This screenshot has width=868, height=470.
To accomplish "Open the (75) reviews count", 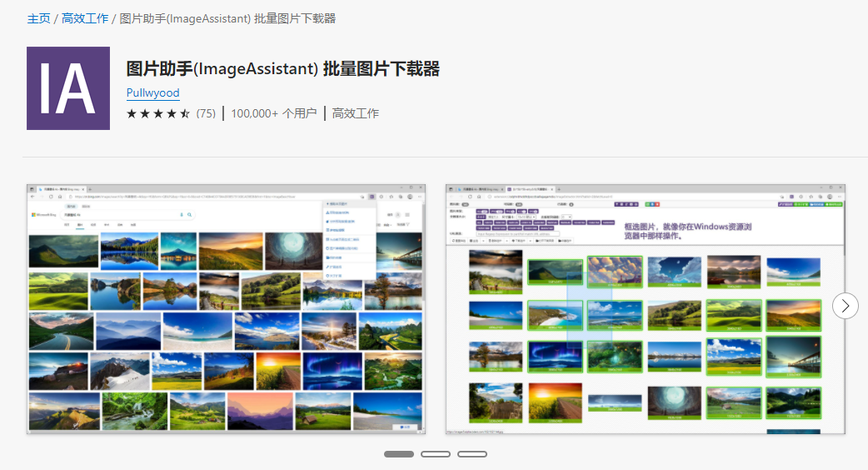I will pos(206,113).
